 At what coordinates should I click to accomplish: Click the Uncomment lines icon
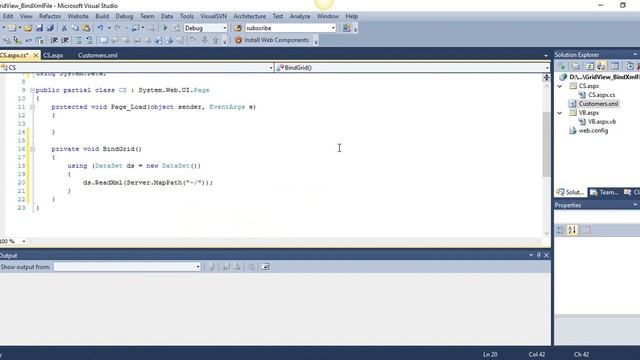pos(89,40)
